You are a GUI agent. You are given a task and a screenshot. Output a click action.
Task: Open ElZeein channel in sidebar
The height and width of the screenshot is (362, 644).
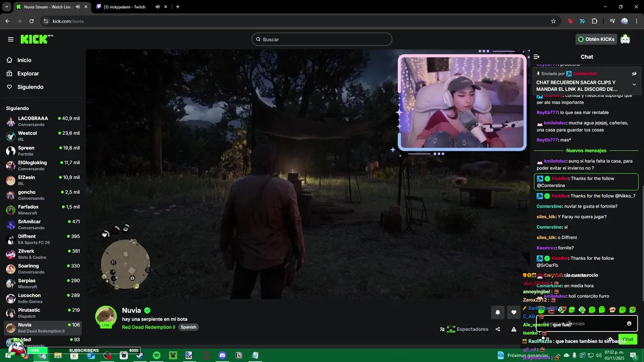click(43, 180)
